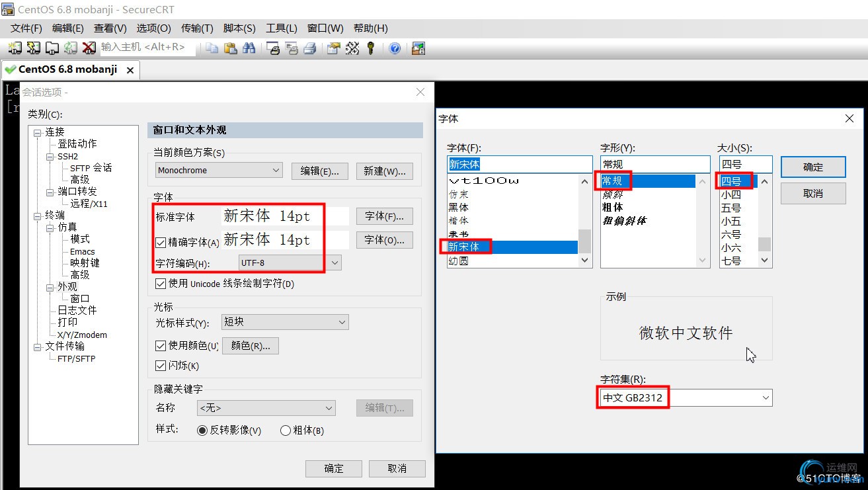Viewport: 868px width, 490px height.
Task: Click the 新建(W)... button
Action: tap(385, 171)
